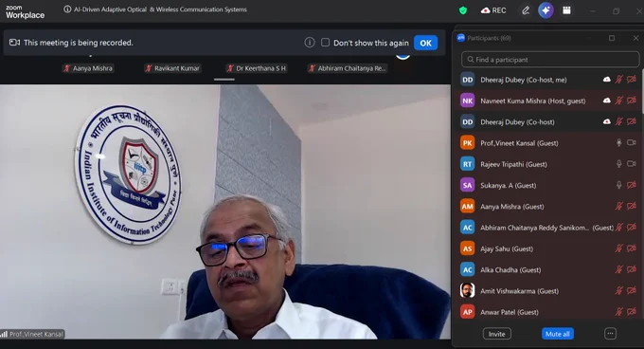Click Prof.Vineet Kansal name label on video

pos(36,334)
